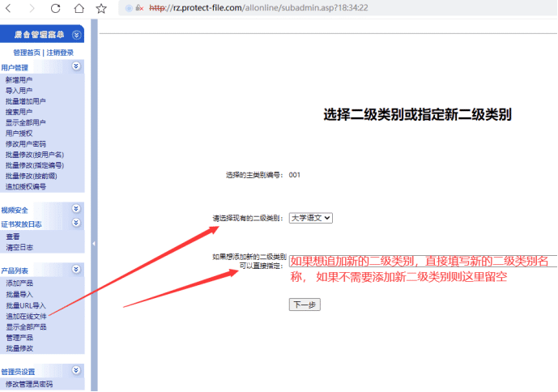The height and width of the screenshot is (392, 558).
Task: Toggle the 证书发放日志 section chevron
Action: [x=76, y=223]
